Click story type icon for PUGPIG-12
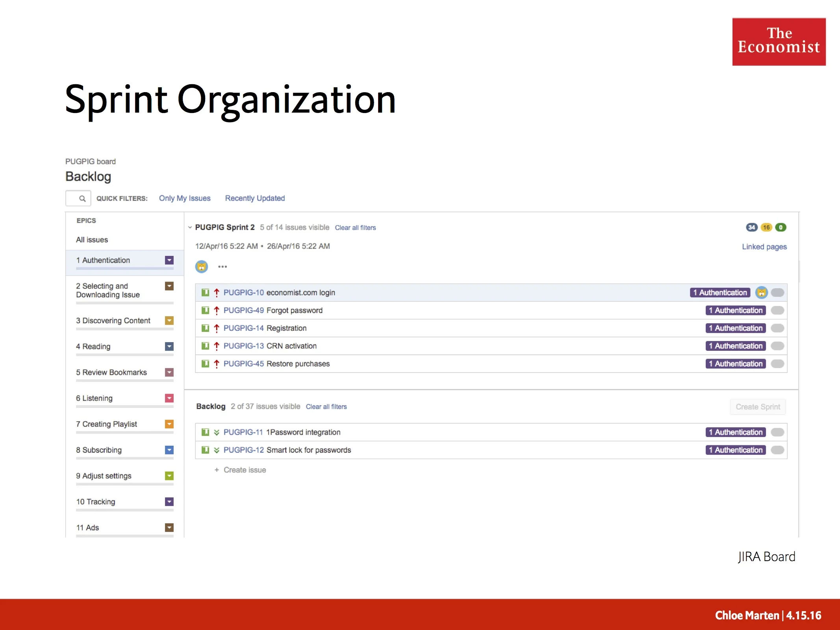The height and width of the screenshot is (630, 840). click(x=205, y=450)
